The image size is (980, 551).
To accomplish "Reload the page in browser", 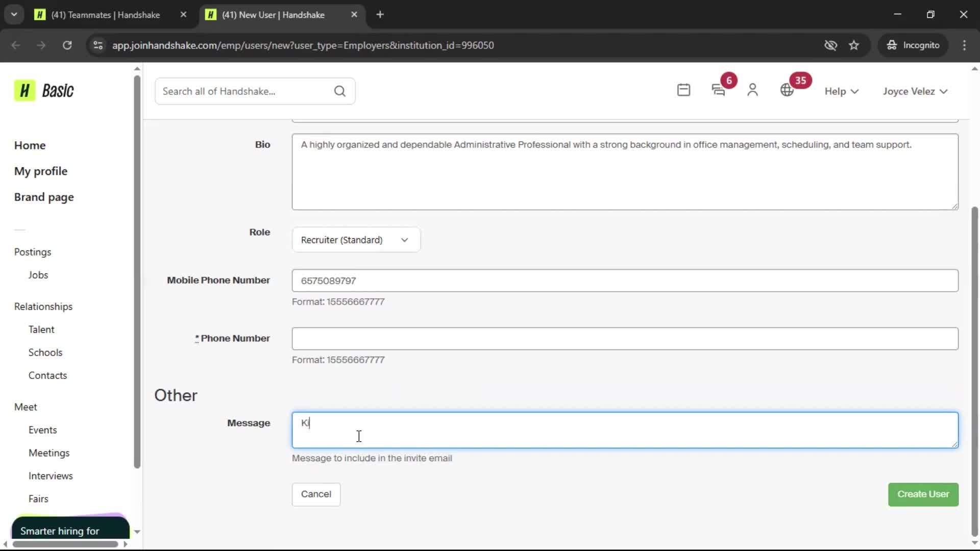I will (67, 45).
